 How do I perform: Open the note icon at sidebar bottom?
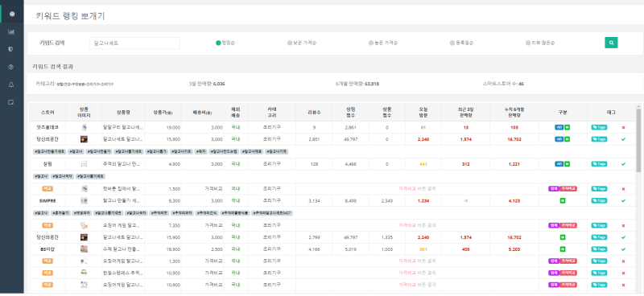coord(11,102)
